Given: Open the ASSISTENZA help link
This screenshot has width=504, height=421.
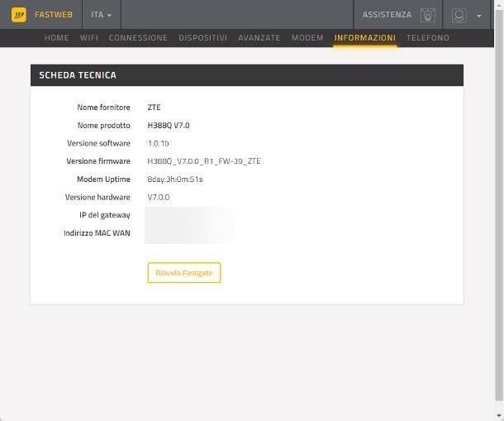Looking at the screenshot, I should (387, 15).
